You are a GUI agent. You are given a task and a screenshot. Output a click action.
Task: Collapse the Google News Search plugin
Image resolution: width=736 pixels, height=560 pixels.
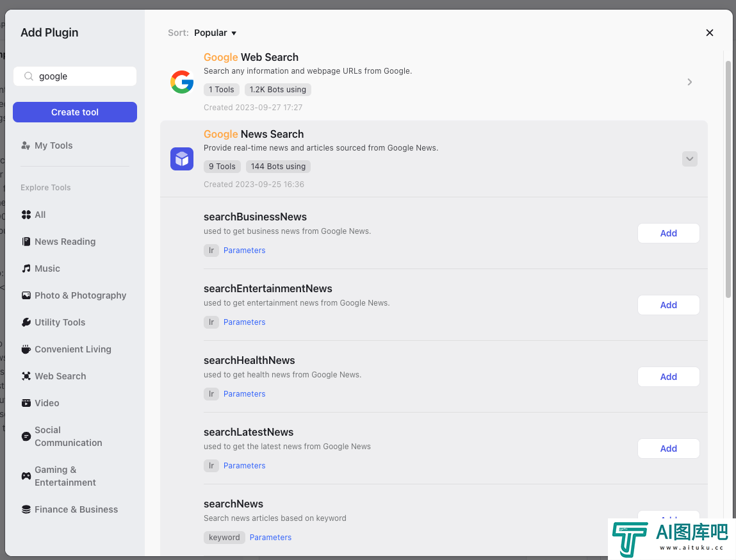tap(689, 159)
